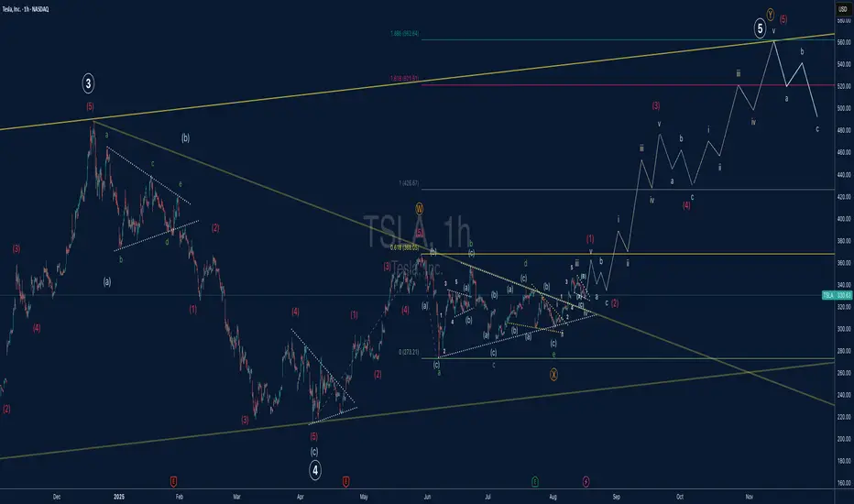The width and height of the screenshot is (854, 504).
Task: Click the 520.00 price axis label
Action: pyautogui.click(x=844, y=86)
